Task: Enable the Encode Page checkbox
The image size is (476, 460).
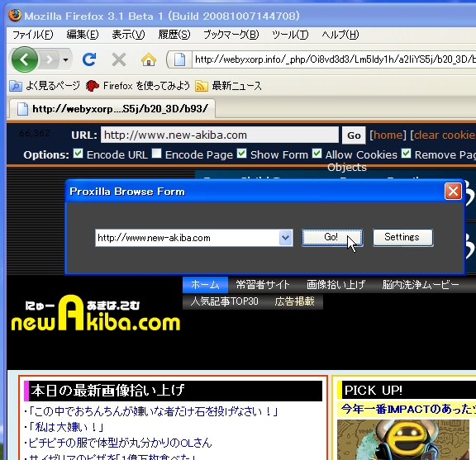Action: tap(157, 154)
